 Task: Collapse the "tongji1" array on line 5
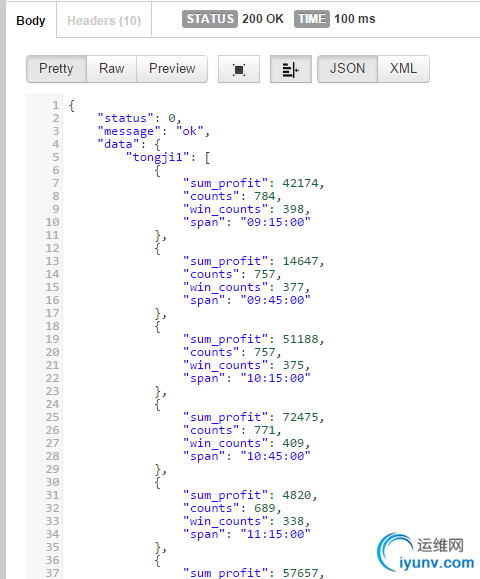[x=207, y=158]
